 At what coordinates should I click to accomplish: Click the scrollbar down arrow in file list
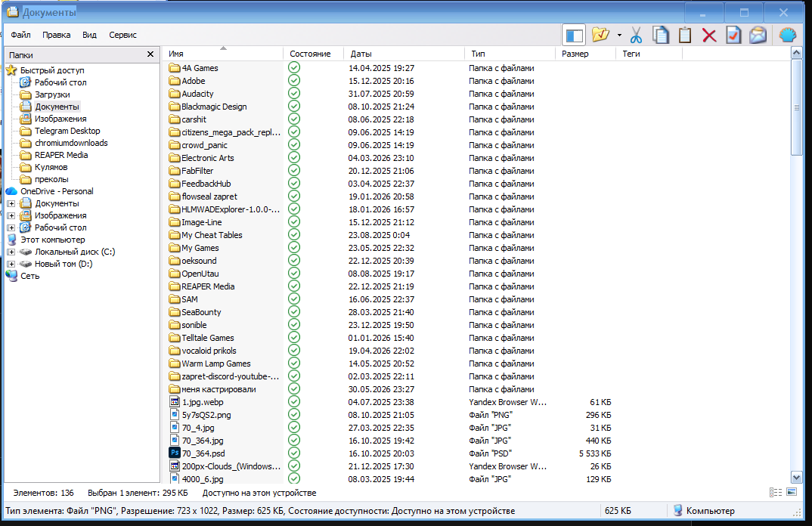(x=796, y=478)
